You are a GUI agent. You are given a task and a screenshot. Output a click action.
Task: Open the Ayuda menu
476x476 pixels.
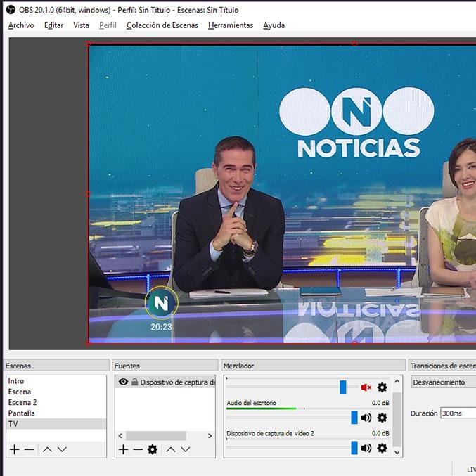tap(274, 25)
